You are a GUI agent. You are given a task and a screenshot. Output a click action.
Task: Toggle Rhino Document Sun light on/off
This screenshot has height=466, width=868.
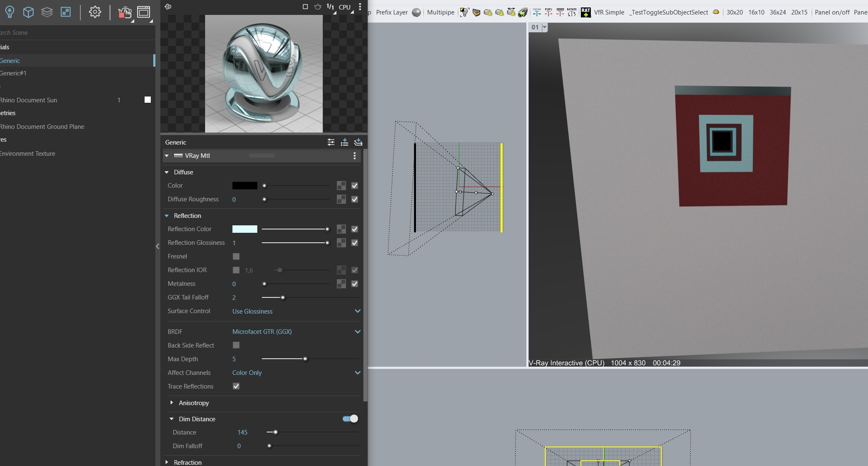coord(147,100)
